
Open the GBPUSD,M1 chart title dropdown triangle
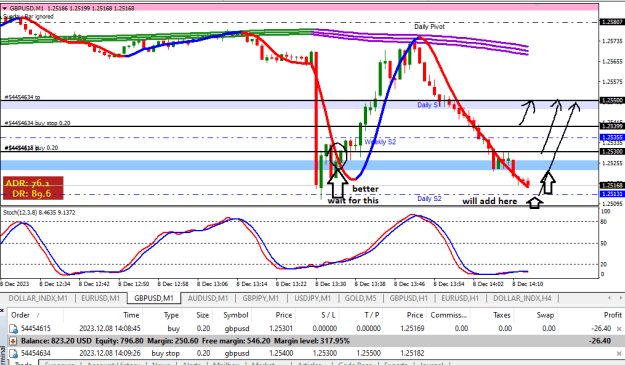point(4,8)
